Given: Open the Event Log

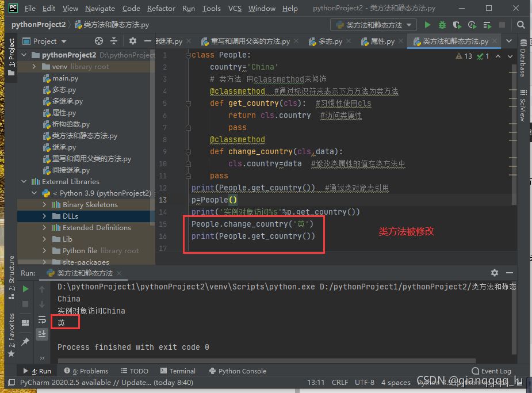Looking at the screenshot, I should (x=491, y=371).
